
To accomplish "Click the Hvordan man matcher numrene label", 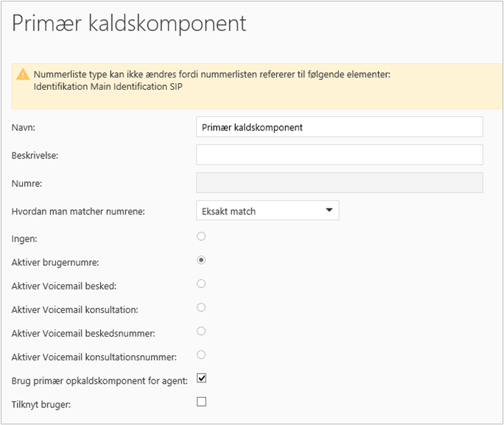I will (x=78, y=211).
